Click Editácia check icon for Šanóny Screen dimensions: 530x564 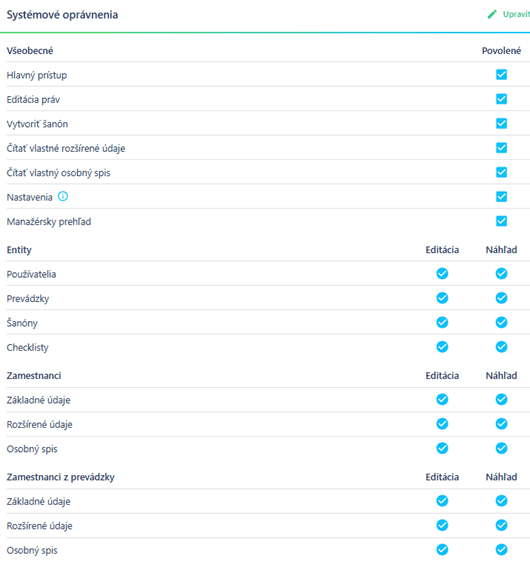point(442,323)
